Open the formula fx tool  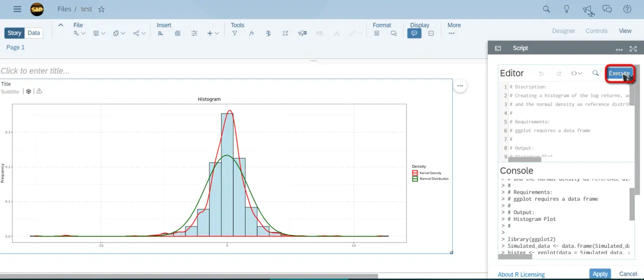(251, 33)
